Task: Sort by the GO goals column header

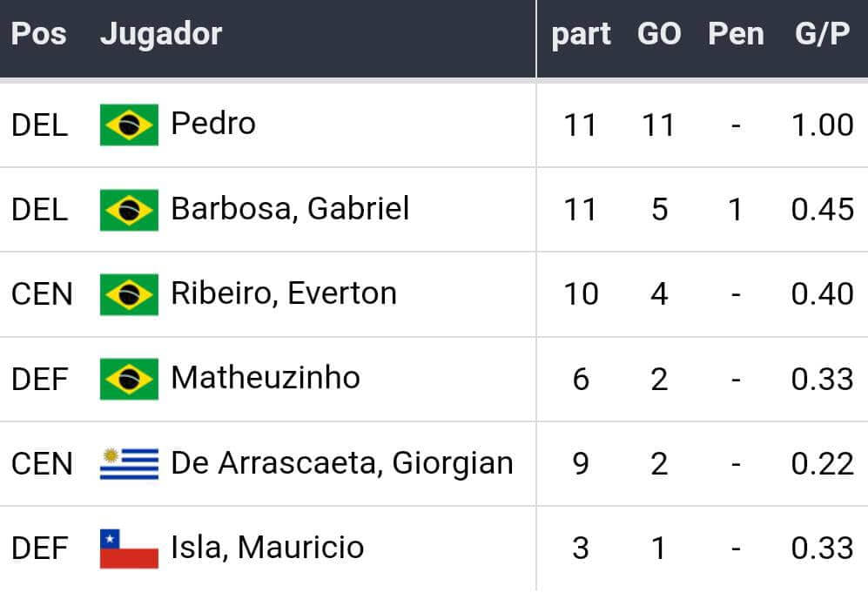Action: 659,35
